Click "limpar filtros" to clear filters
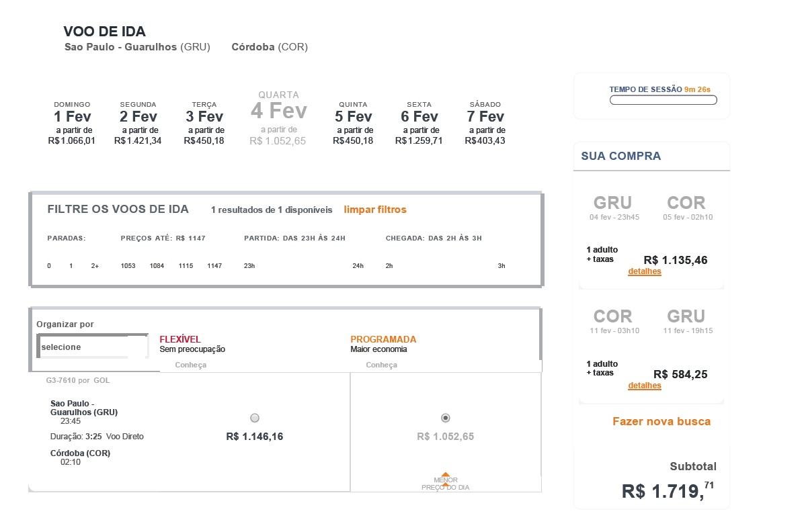 374,209
